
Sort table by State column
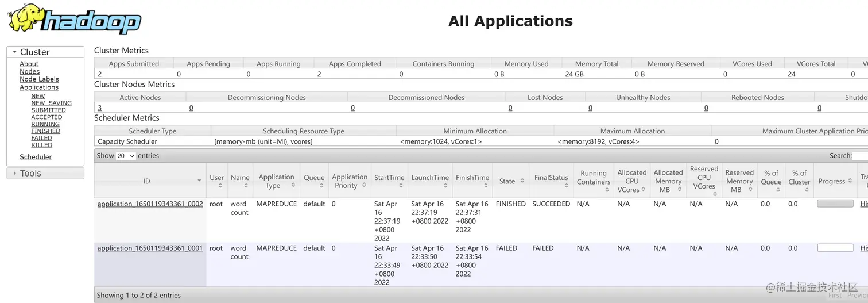click(x=511, y=181)
